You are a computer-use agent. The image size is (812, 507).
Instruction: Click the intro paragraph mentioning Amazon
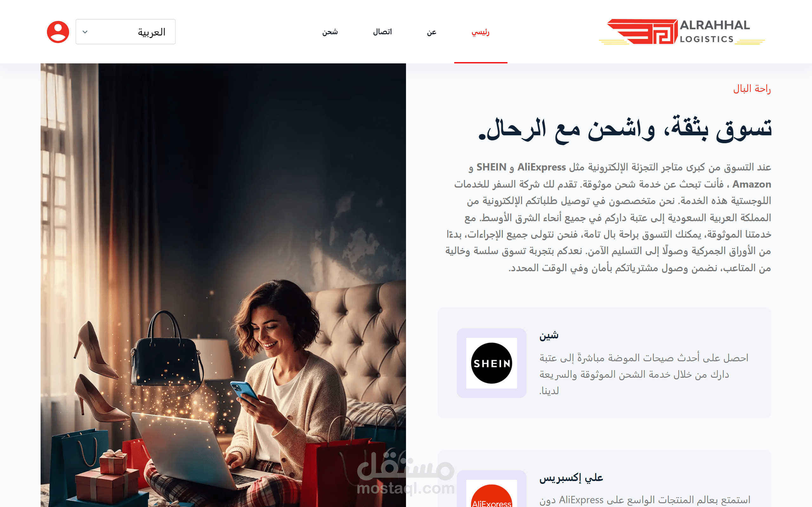608,217
